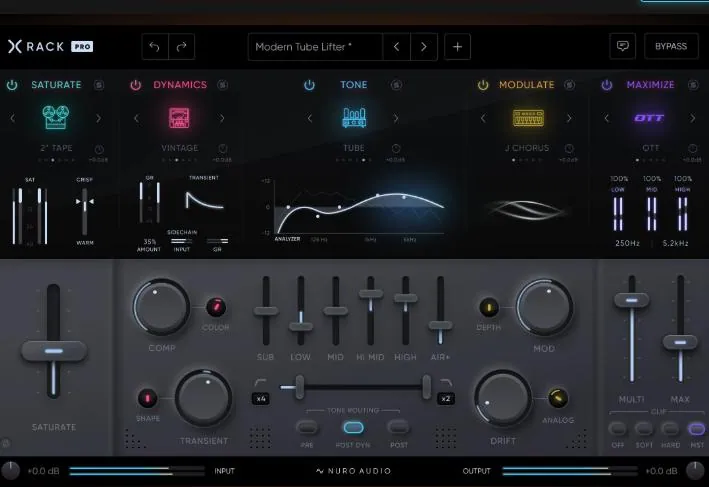The width and height of the screenshot is (709, 487).
Task: Click the undo arrow icon
Action: 156,47
